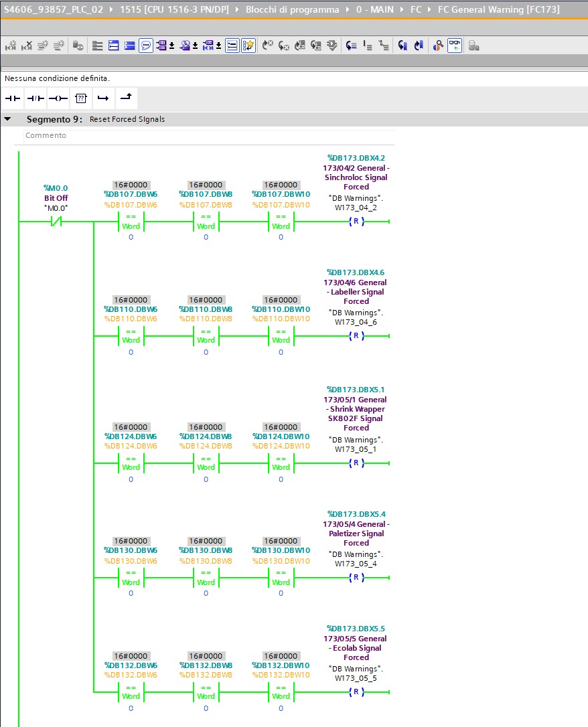This screenshot has width=588, height=727.
Task: Click update inconsistent block calls icon
Action: tap(332, 46)
